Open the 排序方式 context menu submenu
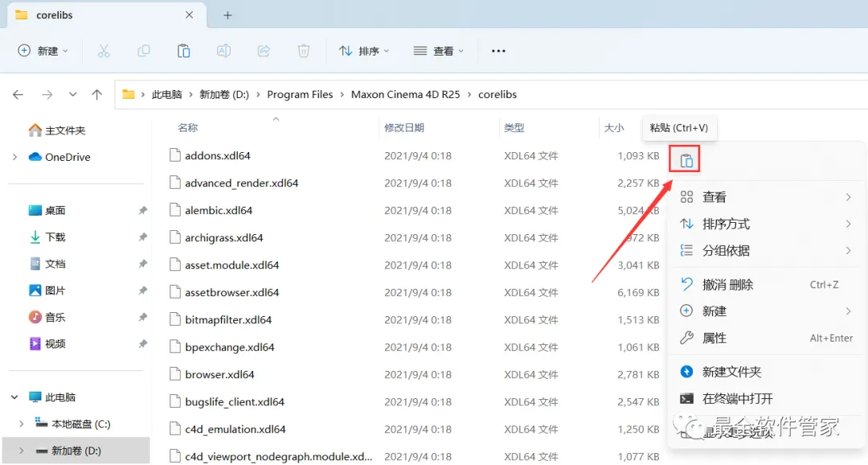Viewport: 868px width, 465px height. (x=766, y=224)
